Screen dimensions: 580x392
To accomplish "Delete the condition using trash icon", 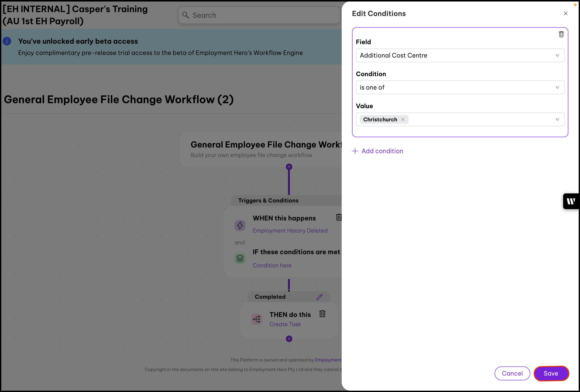I will point(561,34).
